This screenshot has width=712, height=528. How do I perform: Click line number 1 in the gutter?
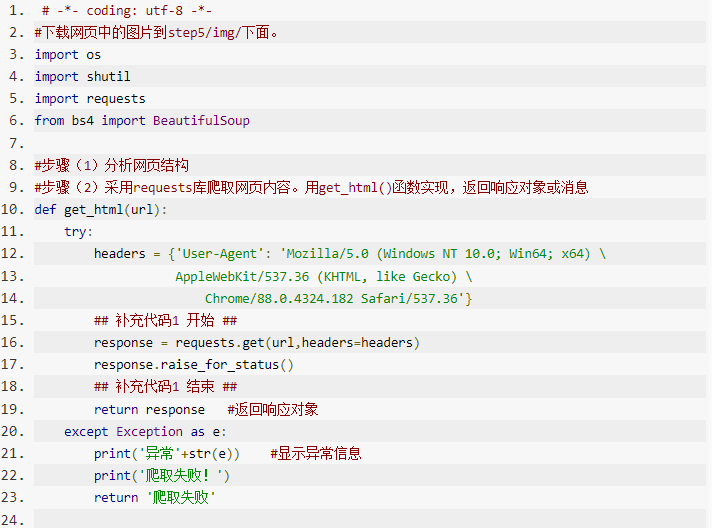(15, 11)
